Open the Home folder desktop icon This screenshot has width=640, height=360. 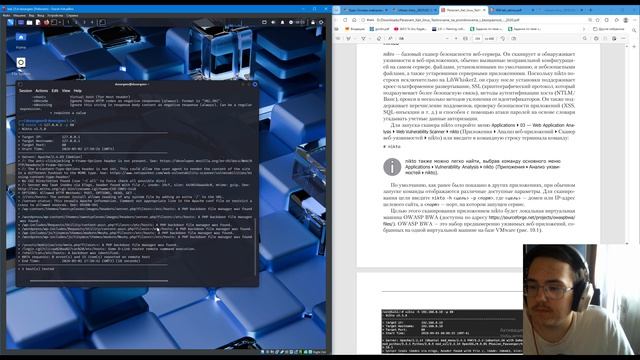21,40
